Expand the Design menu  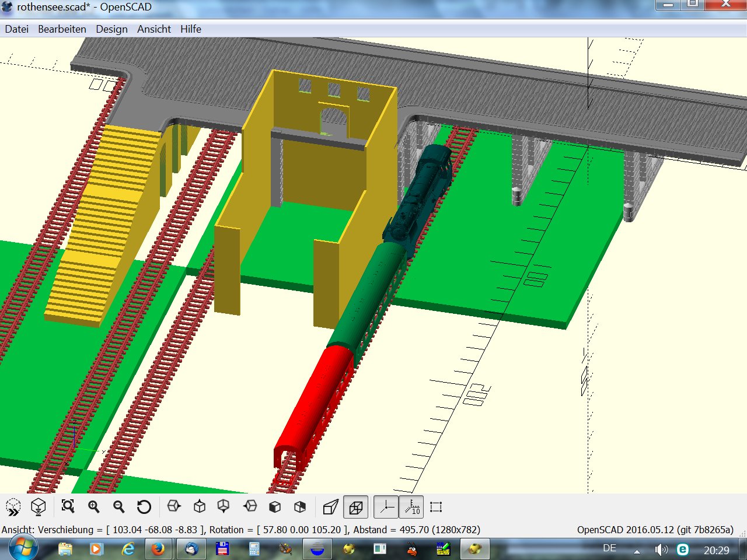pos(111,29)
